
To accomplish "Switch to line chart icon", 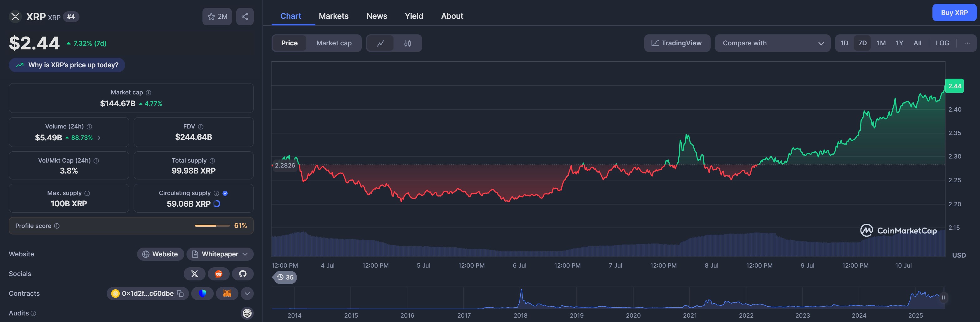I will pos(380,43).
